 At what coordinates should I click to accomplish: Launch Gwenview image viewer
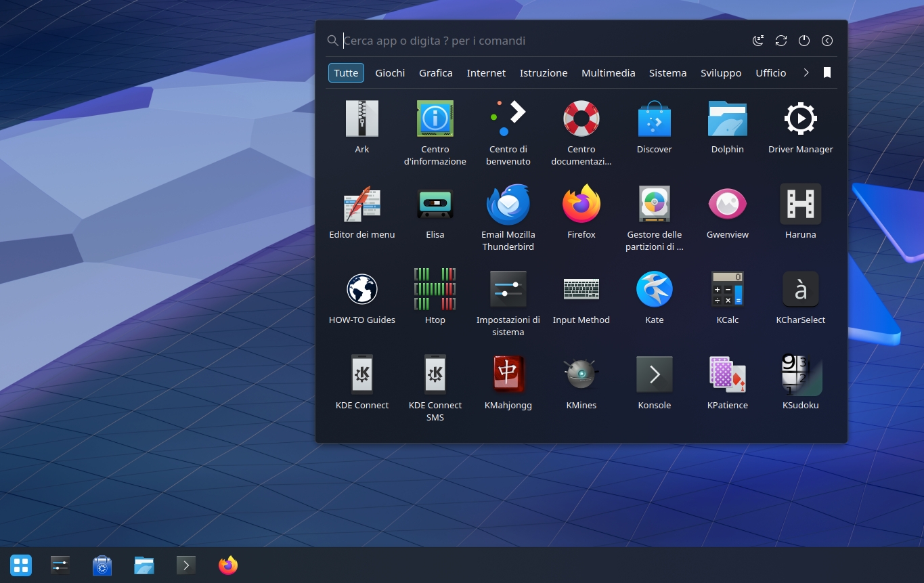[x=728, y=213]
